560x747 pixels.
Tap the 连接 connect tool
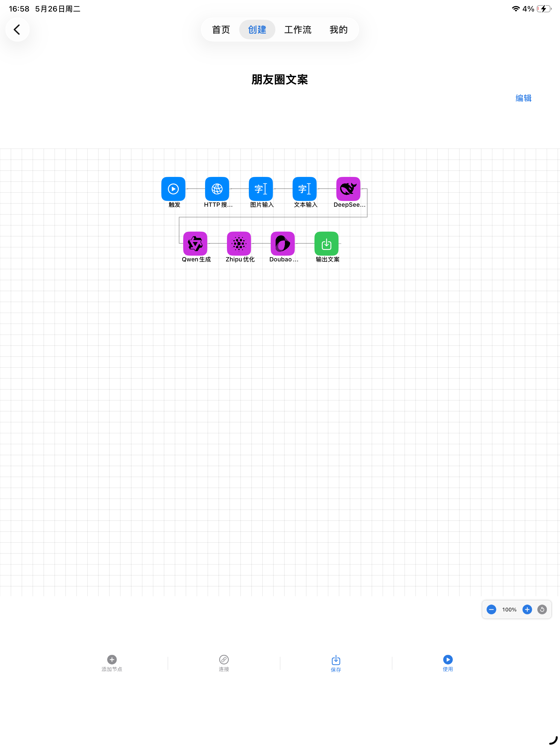tap(224, 664)
